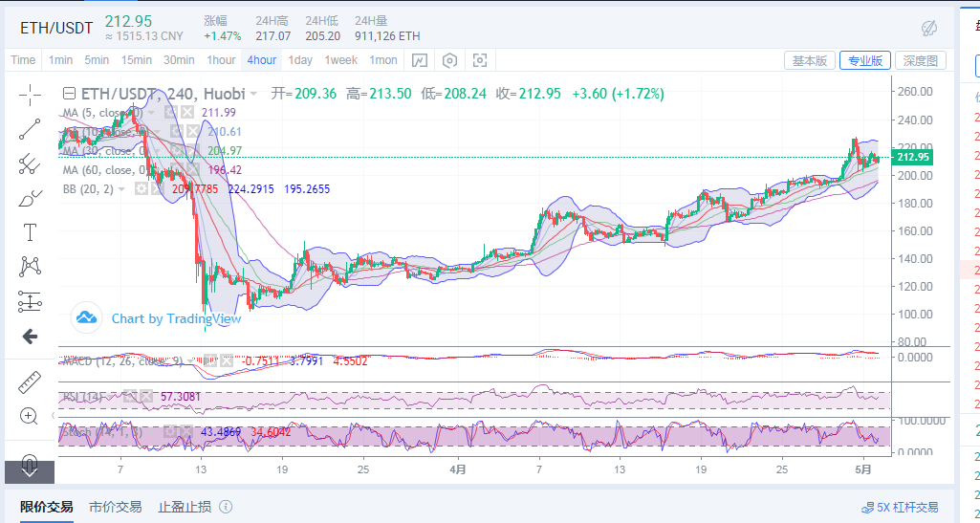Image resolution: width=980 pixels, height=523 pixels.
Task: Open chart settings hexagon icon
Action: click(449, 60)
